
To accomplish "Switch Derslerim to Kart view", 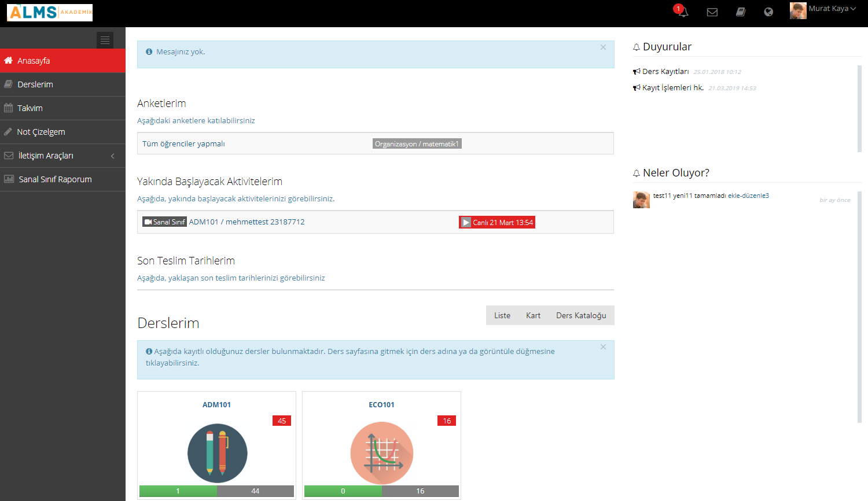I will (x=533, y=315).
